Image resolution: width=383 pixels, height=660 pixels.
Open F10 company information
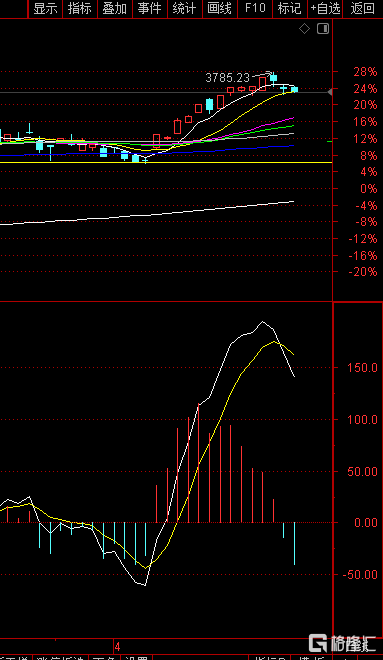point(255,8)
